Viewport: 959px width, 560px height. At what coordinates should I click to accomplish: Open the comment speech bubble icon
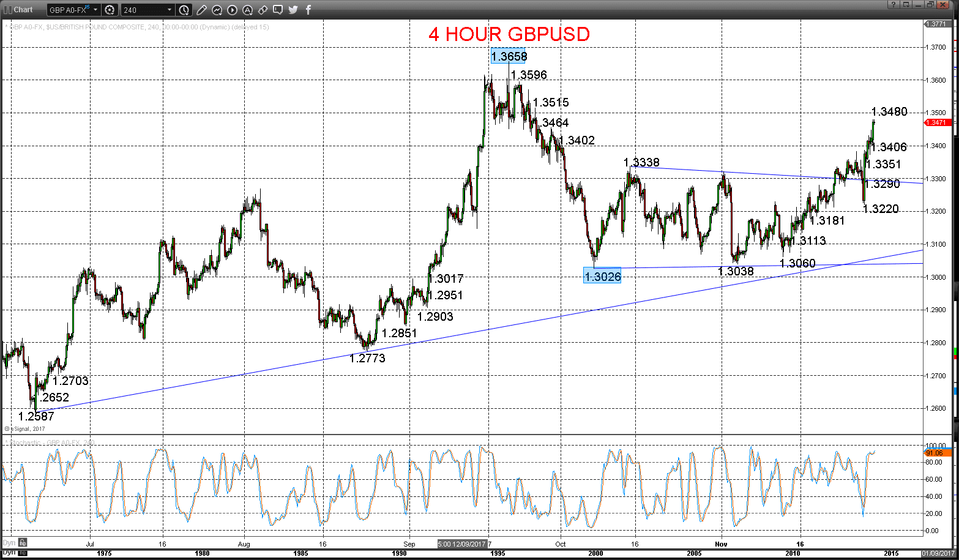tap(278, 10)
